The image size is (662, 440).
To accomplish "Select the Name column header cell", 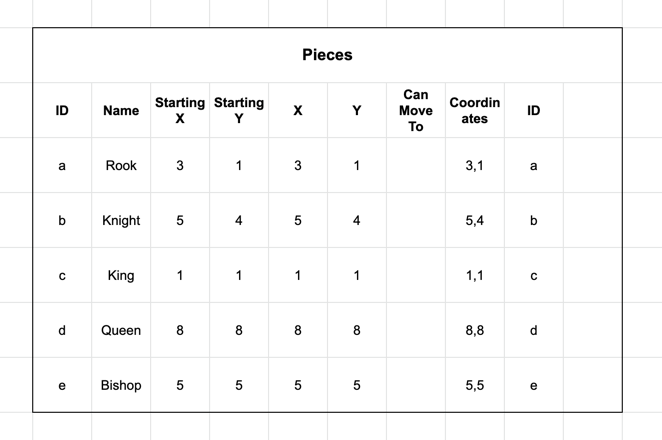I will coord(121,110).
